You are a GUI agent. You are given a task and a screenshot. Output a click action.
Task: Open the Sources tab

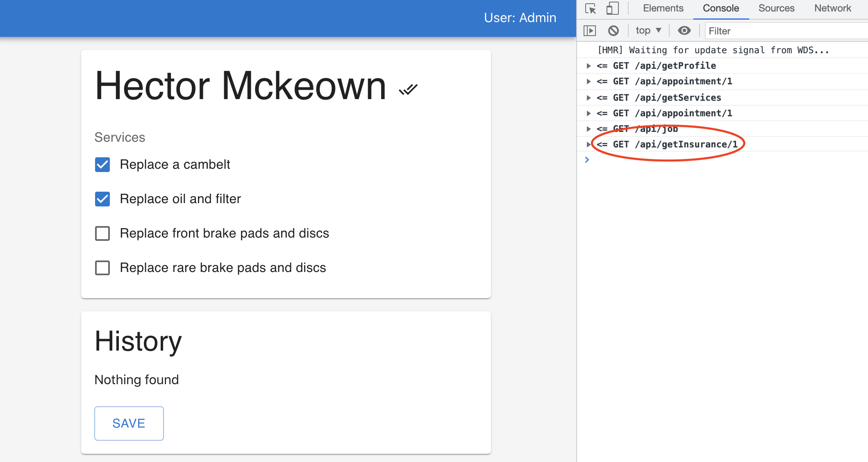[776, 9]
